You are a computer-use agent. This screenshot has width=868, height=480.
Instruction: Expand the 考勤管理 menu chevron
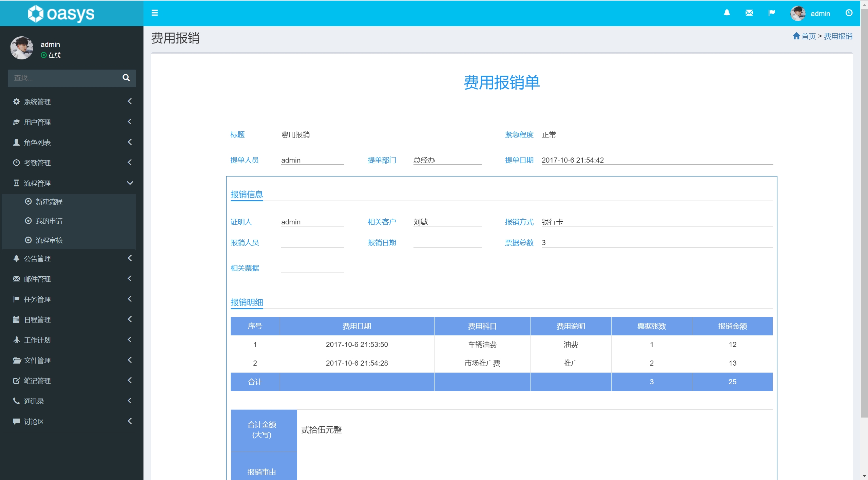[130, 163]
